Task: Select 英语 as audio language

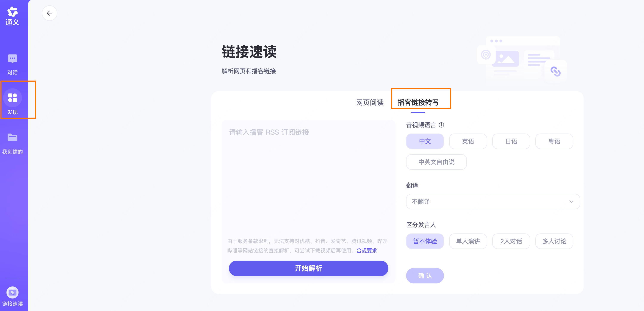Action: [x=468, y=141]
